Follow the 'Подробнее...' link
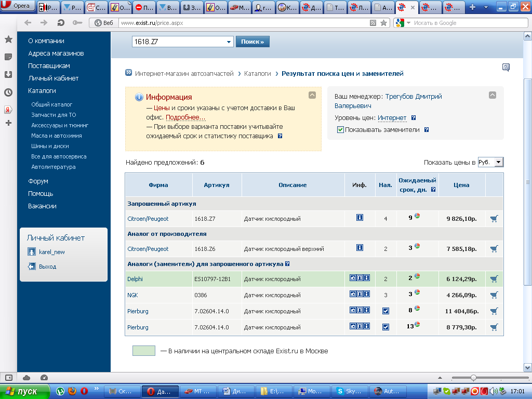Viewport: 532px width, 399px height. tap(185, 117)
